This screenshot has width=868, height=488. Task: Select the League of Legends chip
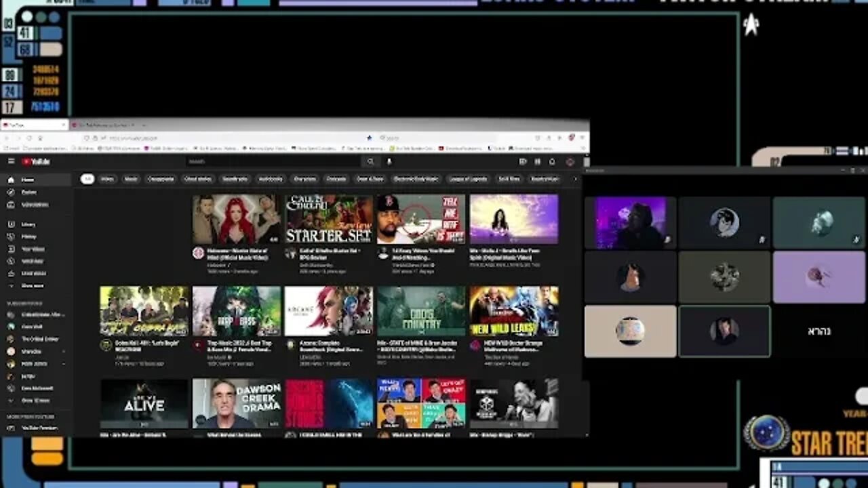pyautogui.click(x=468, y=179)
